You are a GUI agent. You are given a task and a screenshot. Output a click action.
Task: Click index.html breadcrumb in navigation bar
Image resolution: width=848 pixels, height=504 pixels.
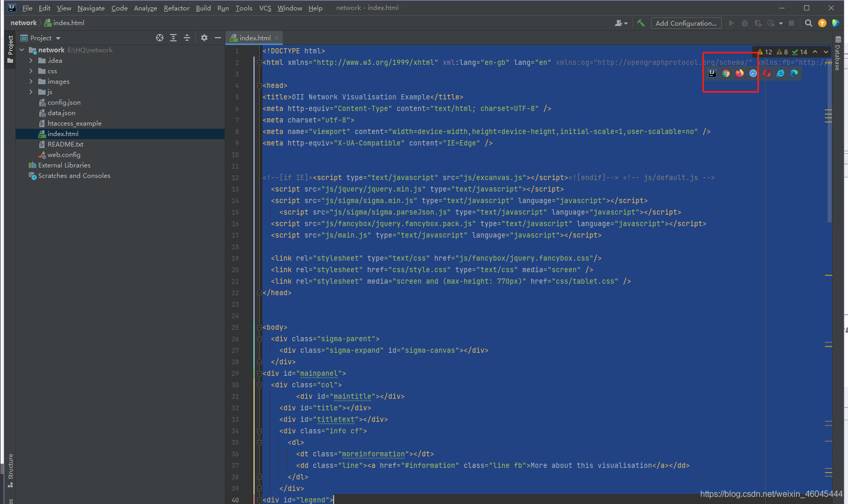pyautogui.click(x=64, y=23)
